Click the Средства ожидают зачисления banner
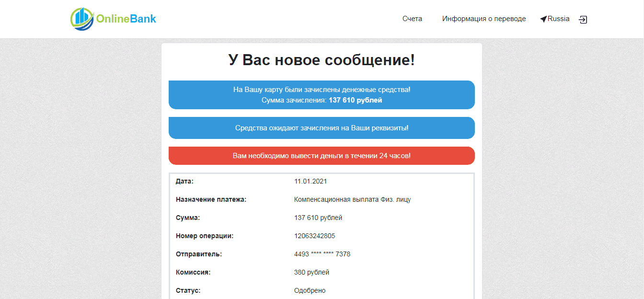 point(322,127)
